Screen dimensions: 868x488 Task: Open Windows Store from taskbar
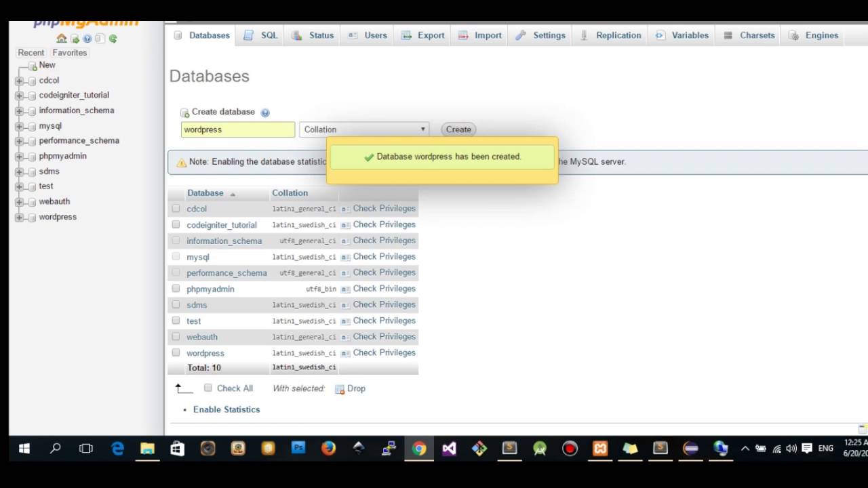pos(178,449)
